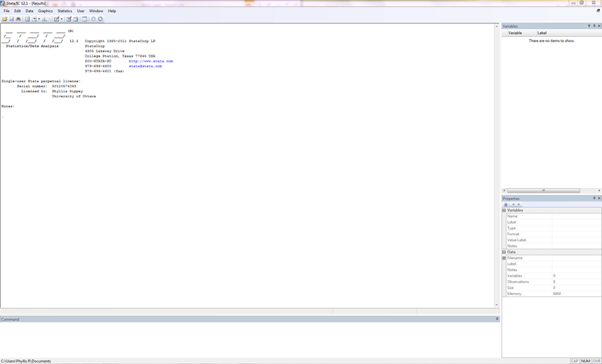Open the Data Editor (Browse) icon
The width and height of the screenshot is (602, 364).
(76, 18)
